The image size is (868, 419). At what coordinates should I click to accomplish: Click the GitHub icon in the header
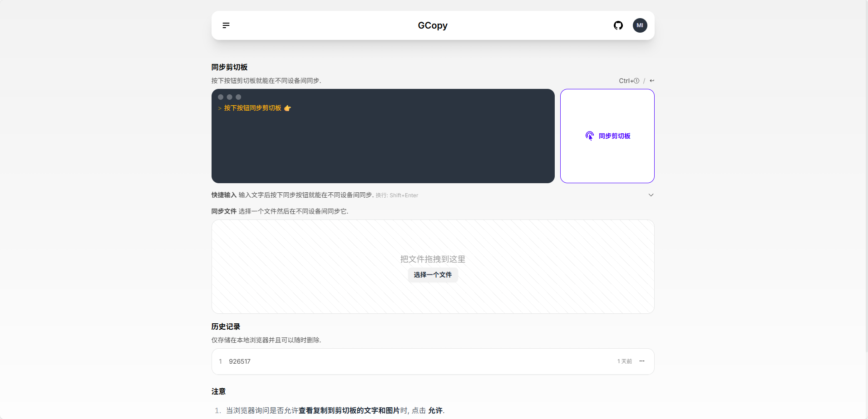coord(618,25)
